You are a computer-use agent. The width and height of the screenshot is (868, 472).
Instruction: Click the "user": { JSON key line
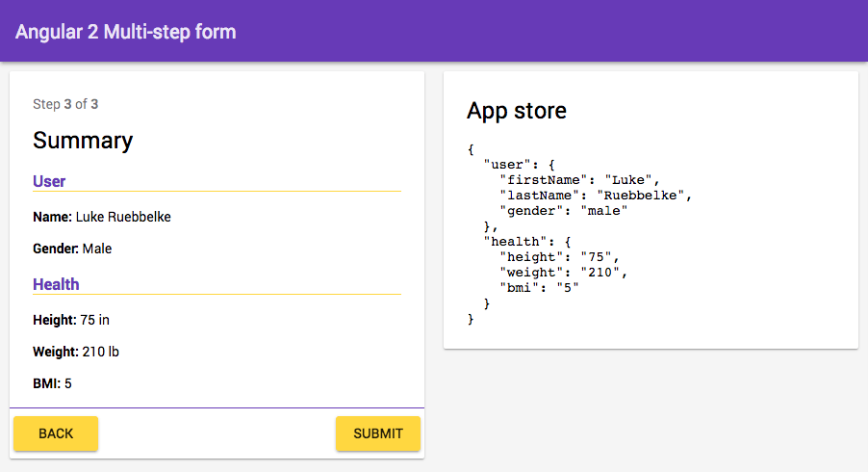tap(520, 165)
